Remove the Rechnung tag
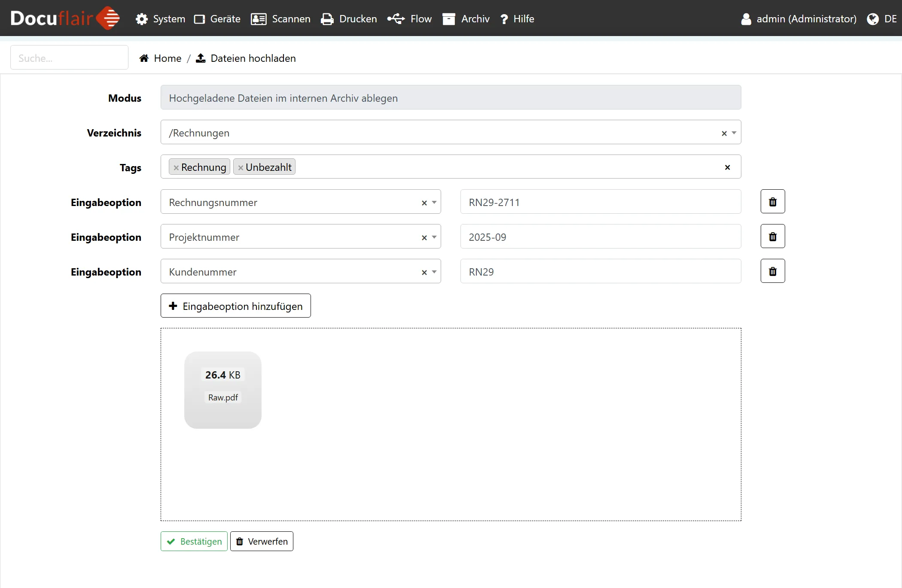902x588 pixels. point(176,168)
